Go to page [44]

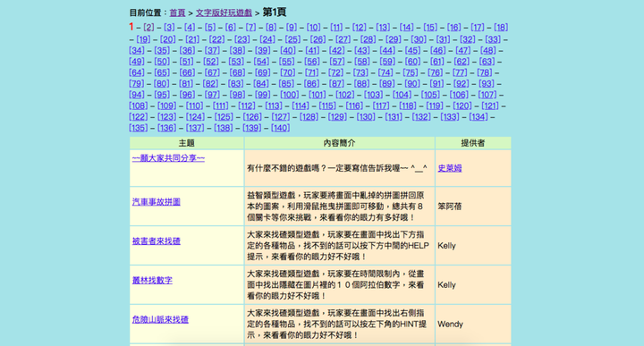[x=387, y=50]
